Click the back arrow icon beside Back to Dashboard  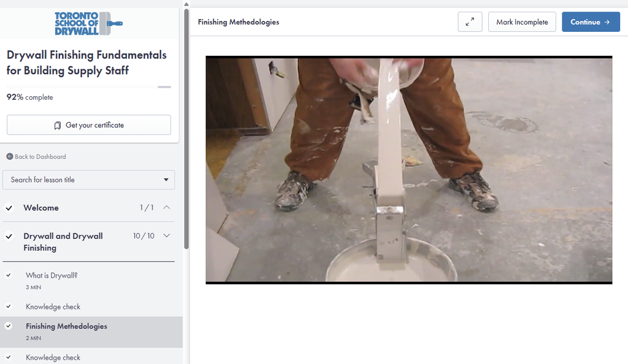point(10,156)
